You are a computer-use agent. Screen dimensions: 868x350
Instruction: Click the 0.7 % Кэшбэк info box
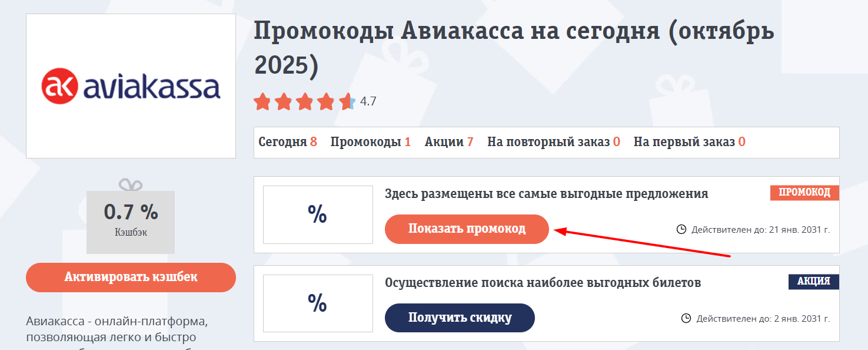coord(131,222)
